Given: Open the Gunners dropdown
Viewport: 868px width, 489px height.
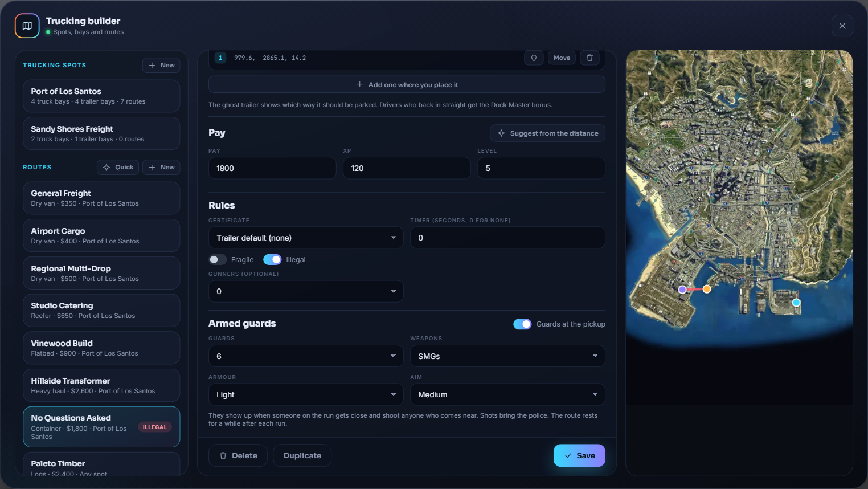Looking at the screenshot, I should pos(306,291).
